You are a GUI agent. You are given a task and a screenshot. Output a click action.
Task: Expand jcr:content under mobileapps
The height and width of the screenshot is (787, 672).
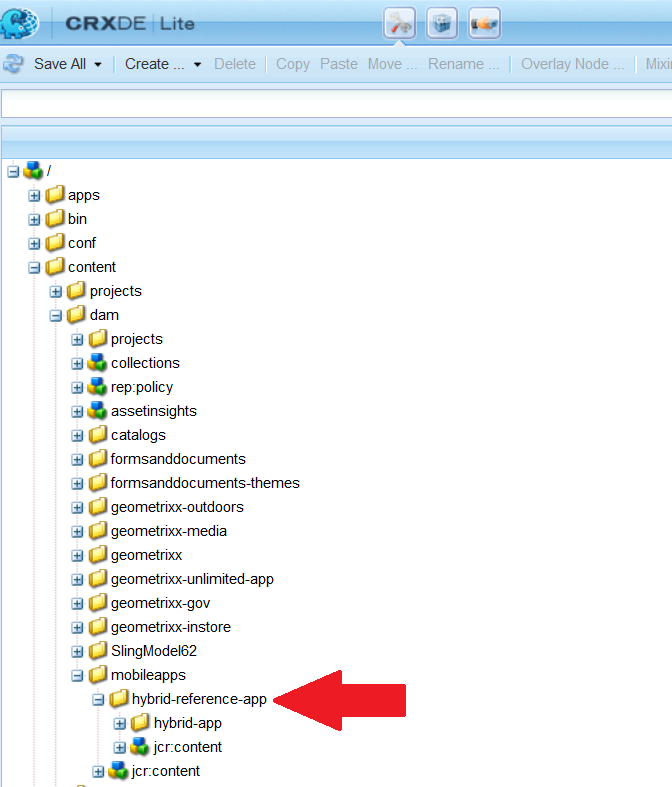[x=99, y=772]
